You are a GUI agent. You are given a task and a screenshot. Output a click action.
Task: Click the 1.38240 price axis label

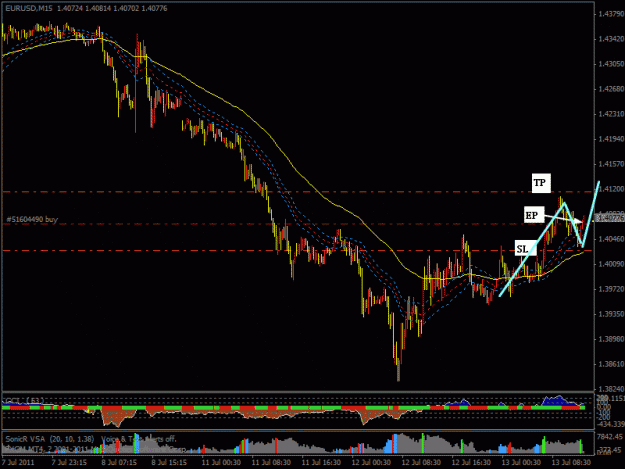(x=611, y=389)
